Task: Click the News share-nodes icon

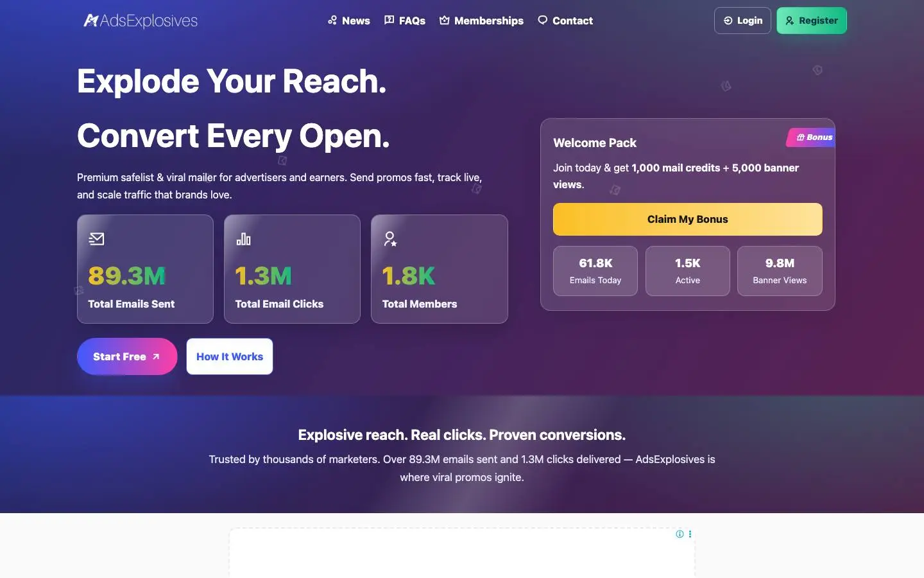Action: click(x=332, y=21)
